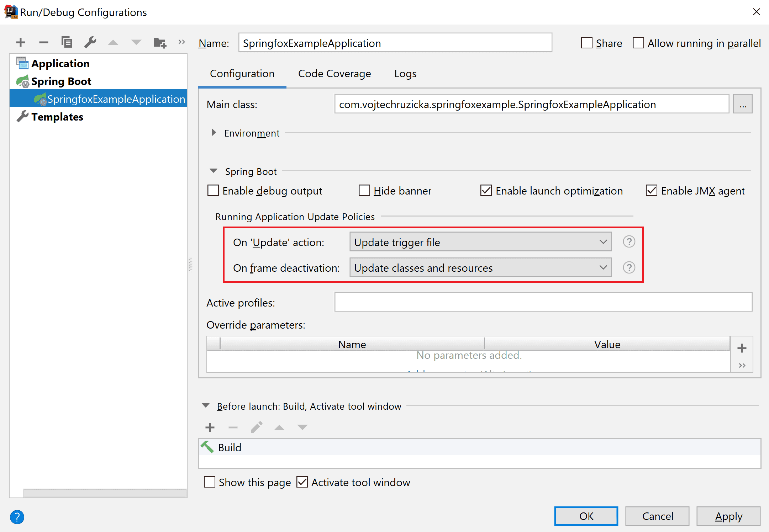Click the Active profiles input field
The height and width of the screenshot is (532, 769).
coord(543,302)
